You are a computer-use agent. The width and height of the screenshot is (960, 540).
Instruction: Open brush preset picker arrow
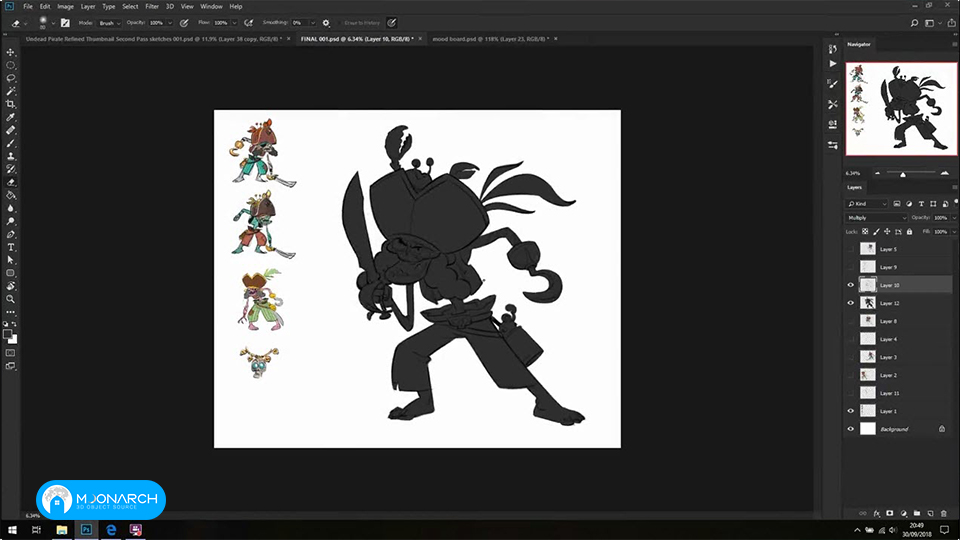[x=53, y=23]
